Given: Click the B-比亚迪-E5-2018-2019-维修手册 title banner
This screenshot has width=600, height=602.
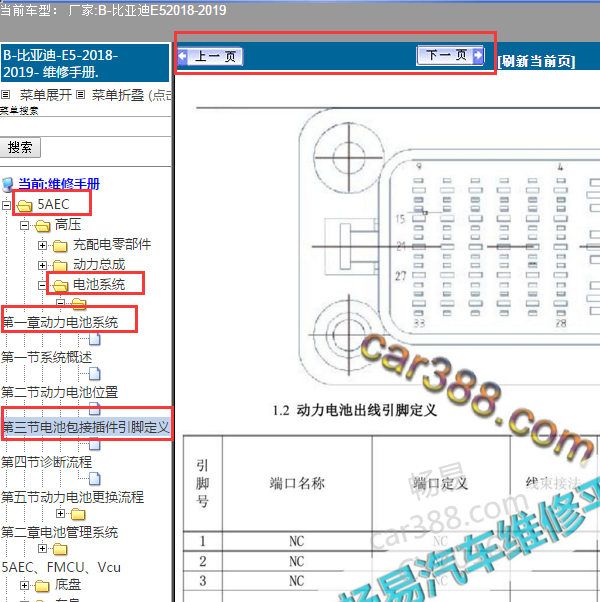Looking at the screenshot, I should 85,63.
